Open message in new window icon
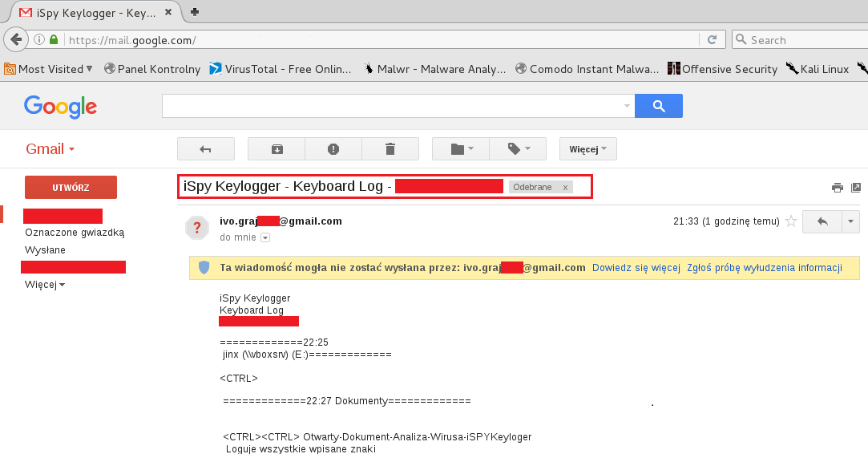Screen dimensions: 868x454 tap(856, 188)
